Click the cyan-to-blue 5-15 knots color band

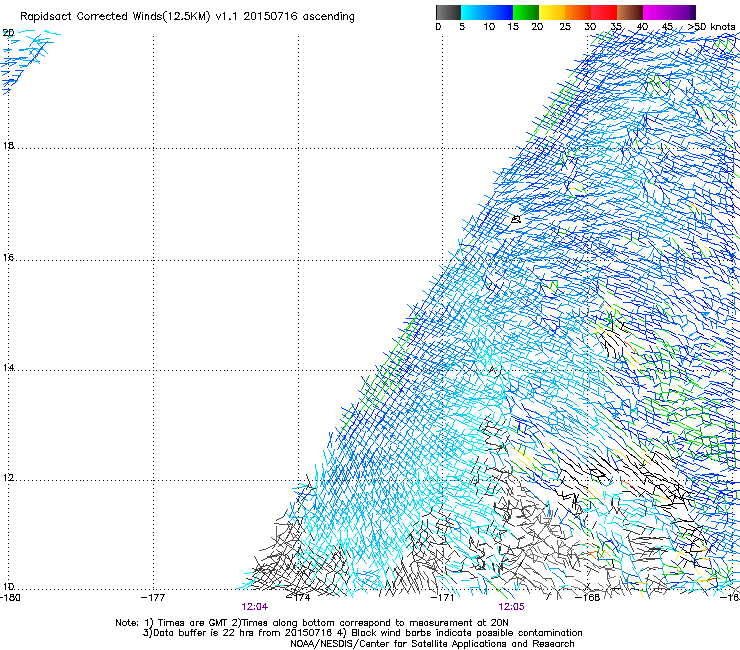[x=487, y=12]
